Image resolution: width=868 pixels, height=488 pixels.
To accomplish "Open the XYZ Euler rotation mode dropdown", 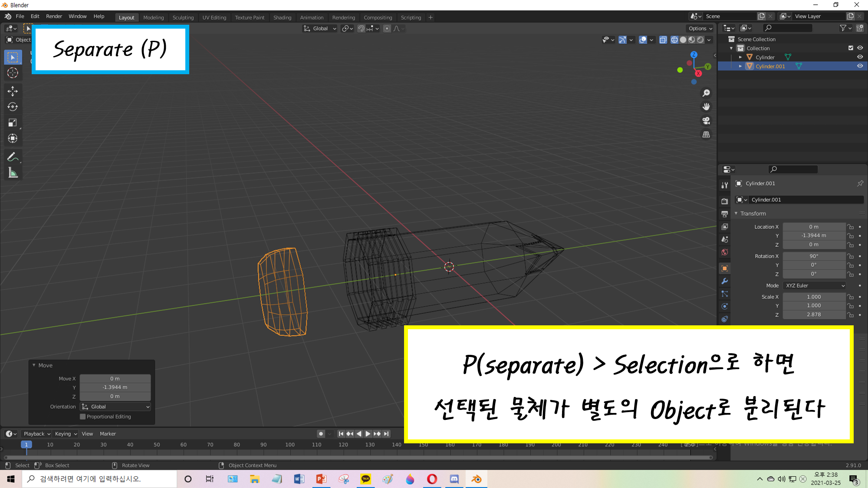I will click(815, 285).
